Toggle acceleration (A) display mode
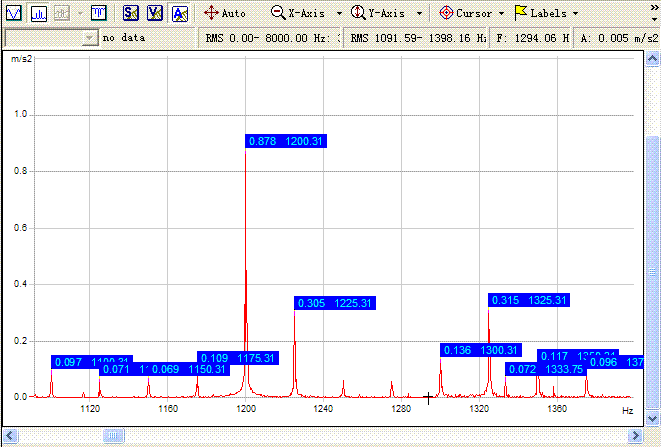Viewport: 661px width, 447px height. coord(180,13)
